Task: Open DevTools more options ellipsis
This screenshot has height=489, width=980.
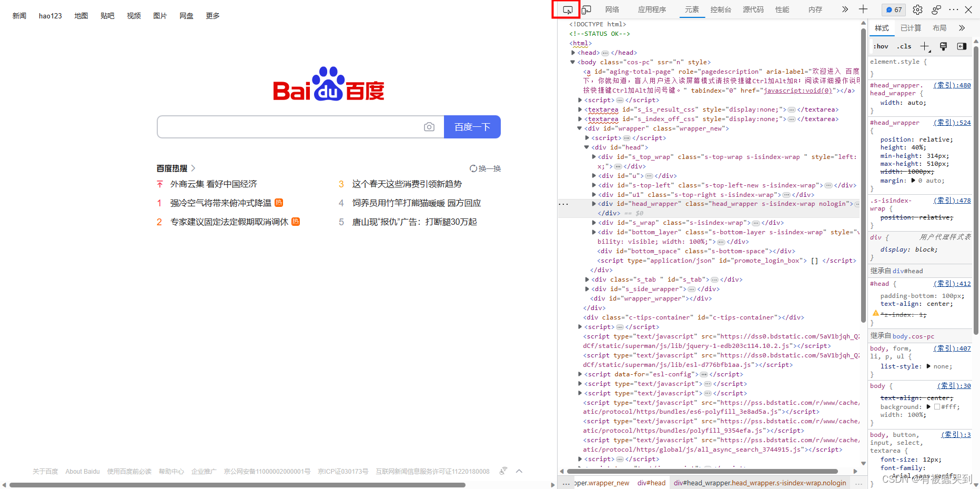Action: [x=954, y=9]
